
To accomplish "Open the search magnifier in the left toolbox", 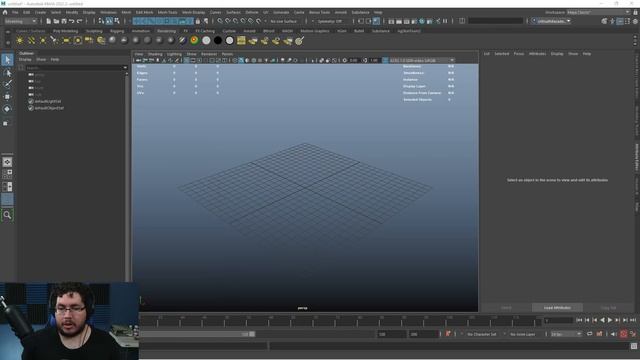I will (x=7, y=215).
